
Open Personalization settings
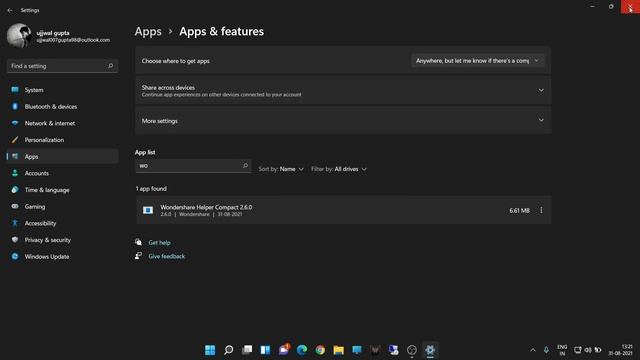click(x=62, y=140)
